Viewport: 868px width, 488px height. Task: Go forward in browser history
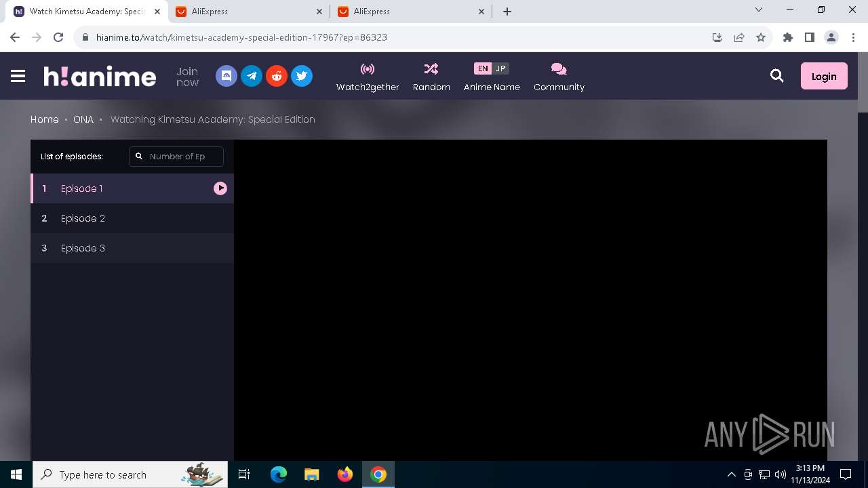click(x=37, y=37)
